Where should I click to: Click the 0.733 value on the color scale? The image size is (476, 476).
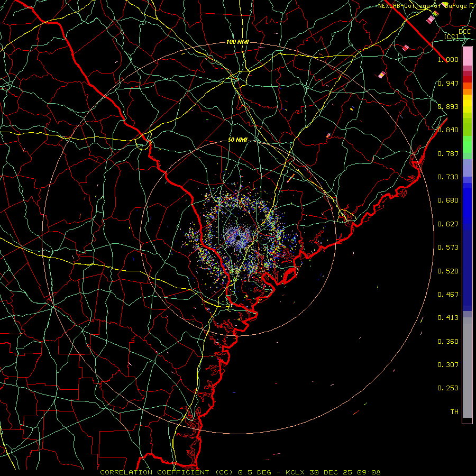[448, 177]
